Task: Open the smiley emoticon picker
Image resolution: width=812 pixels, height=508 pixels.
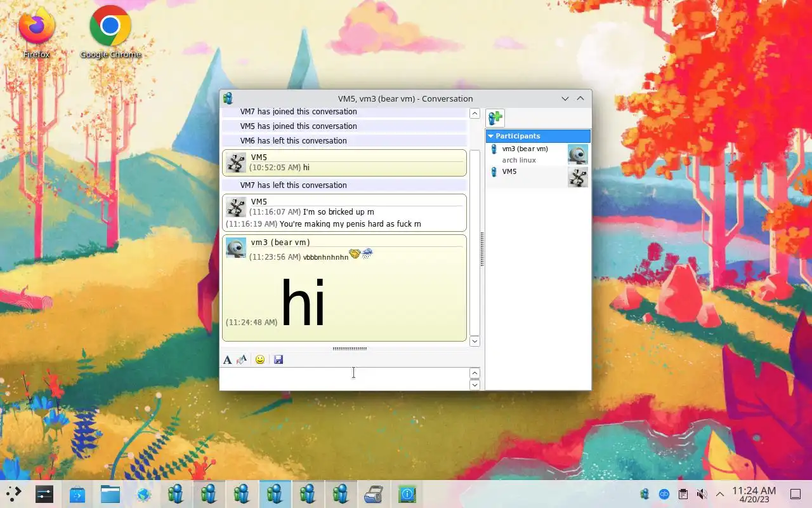Action: 260,360
